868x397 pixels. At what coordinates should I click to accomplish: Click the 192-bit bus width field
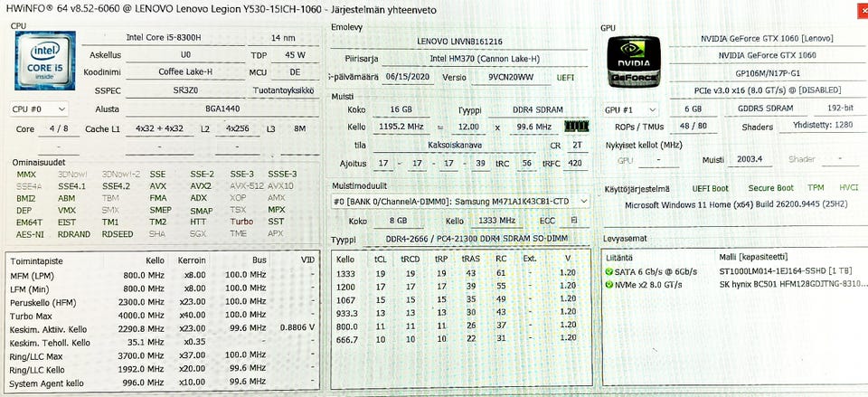840,109
